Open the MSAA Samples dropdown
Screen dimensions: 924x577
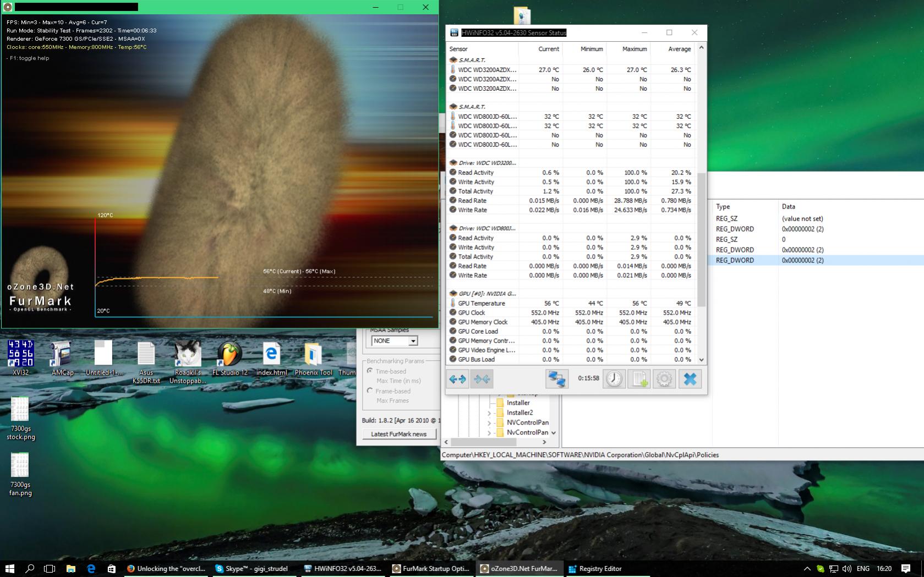(x=412, y=341)
